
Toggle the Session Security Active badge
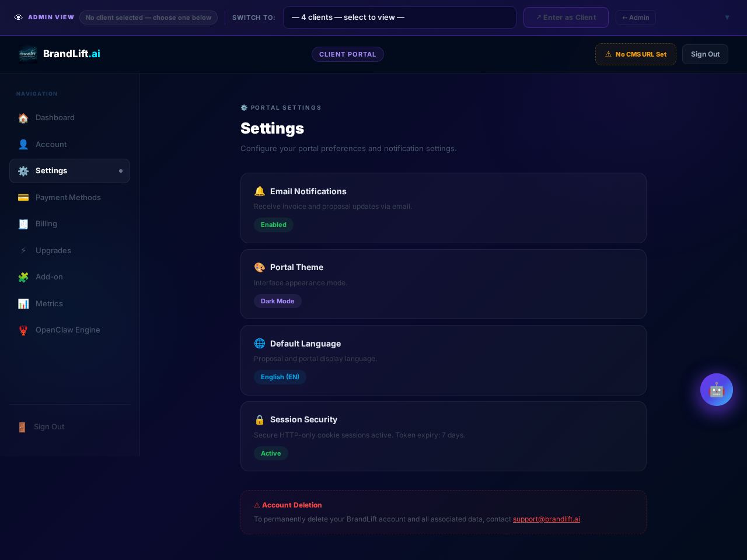271,453
